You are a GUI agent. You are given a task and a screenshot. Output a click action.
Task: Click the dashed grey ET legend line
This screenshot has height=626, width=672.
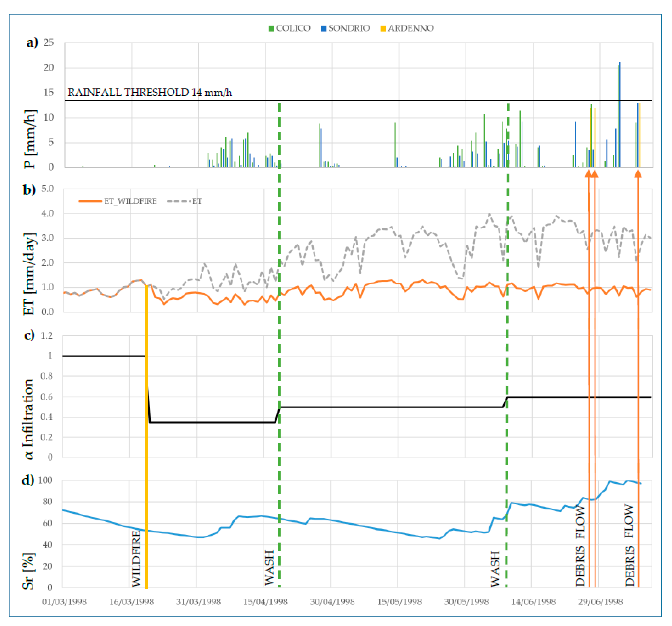(179, 201)
